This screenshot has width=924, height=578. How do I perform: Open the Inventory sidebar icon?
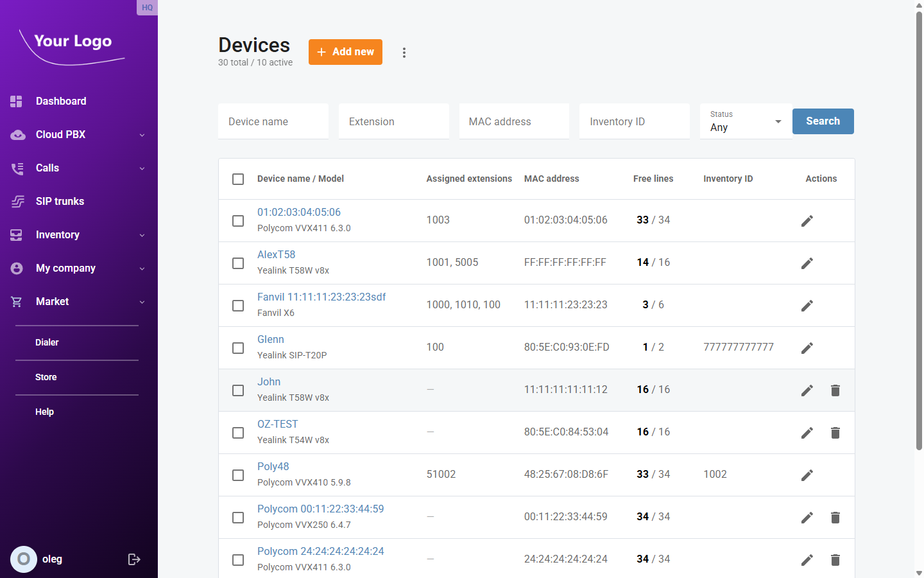[17, 234]
